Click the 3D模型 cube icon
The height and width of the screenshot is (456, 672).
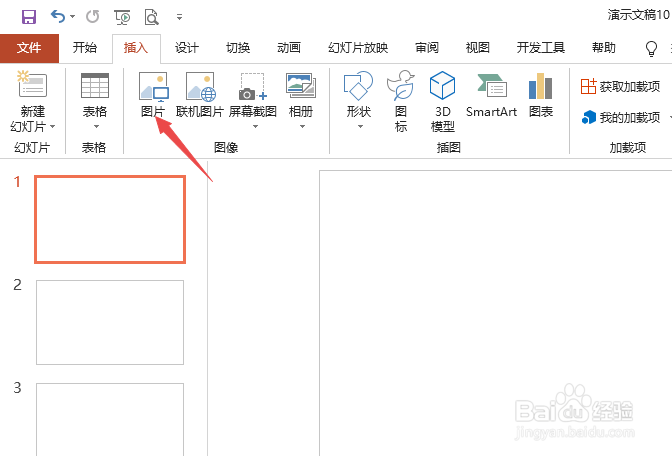pyautogui.click(x=442, y=86)
